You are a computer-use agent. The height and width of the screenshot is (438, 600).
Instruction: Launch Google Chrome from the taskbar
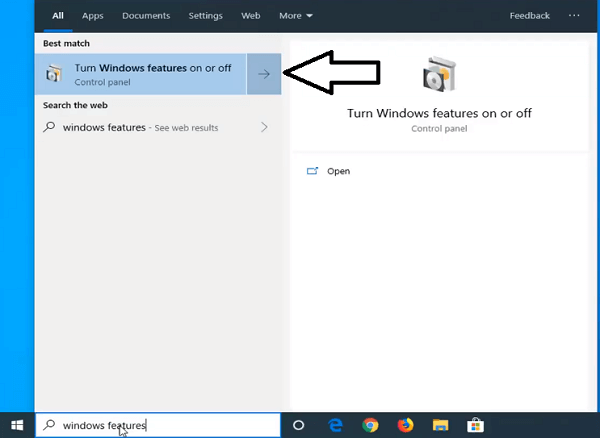point(370,425)
